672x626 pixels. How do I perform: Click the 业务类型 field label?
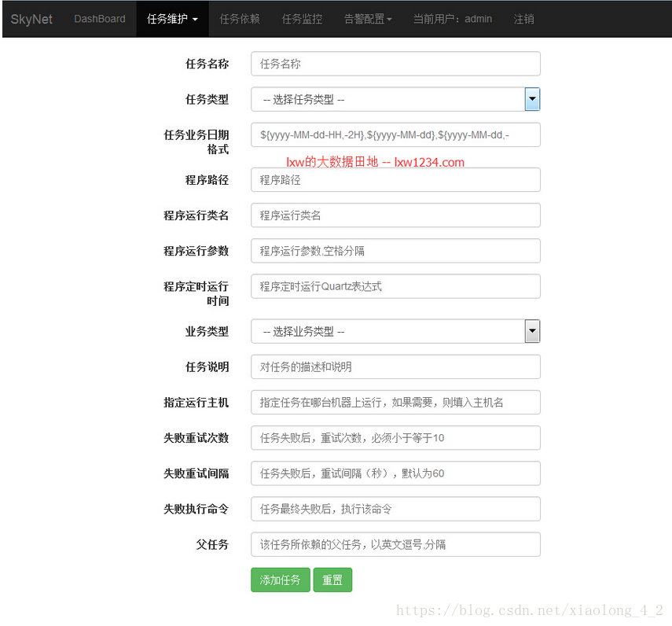click(207, 331)
